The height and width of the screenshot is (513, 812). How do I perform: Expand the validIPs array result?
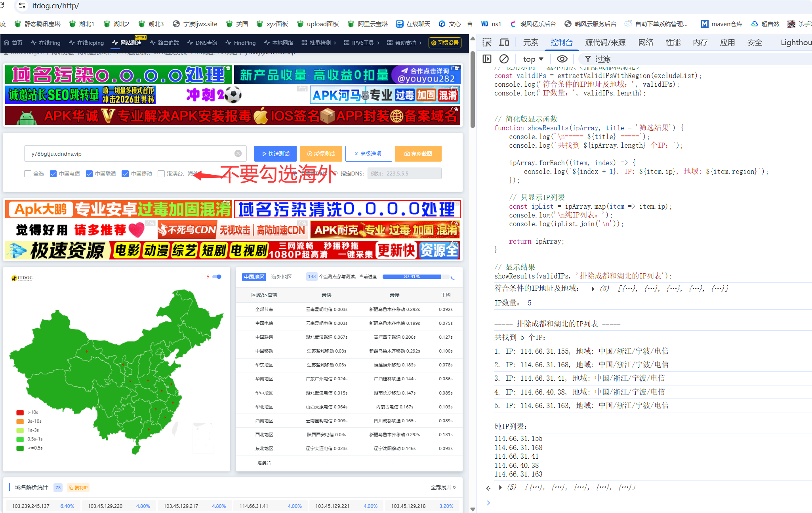coord(593,289)
